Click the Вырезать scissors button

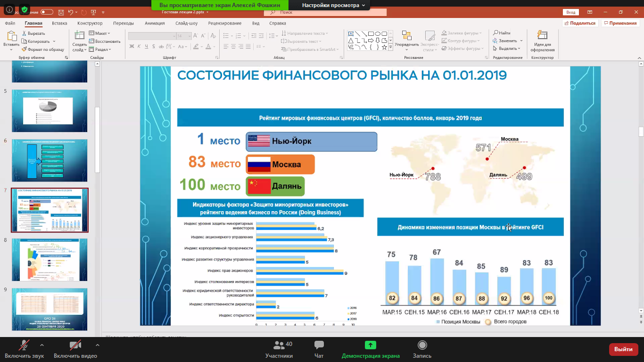[x=33, y=33]
